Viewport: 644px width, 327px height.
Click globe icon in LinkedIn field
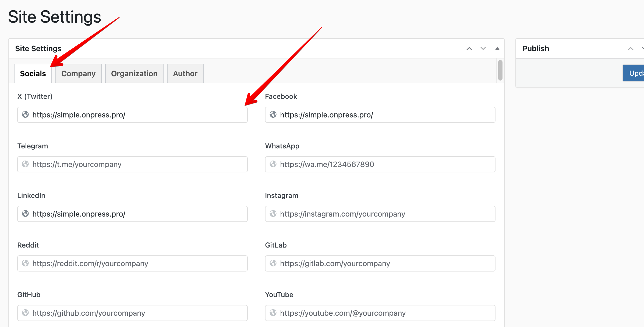[25, 214]
